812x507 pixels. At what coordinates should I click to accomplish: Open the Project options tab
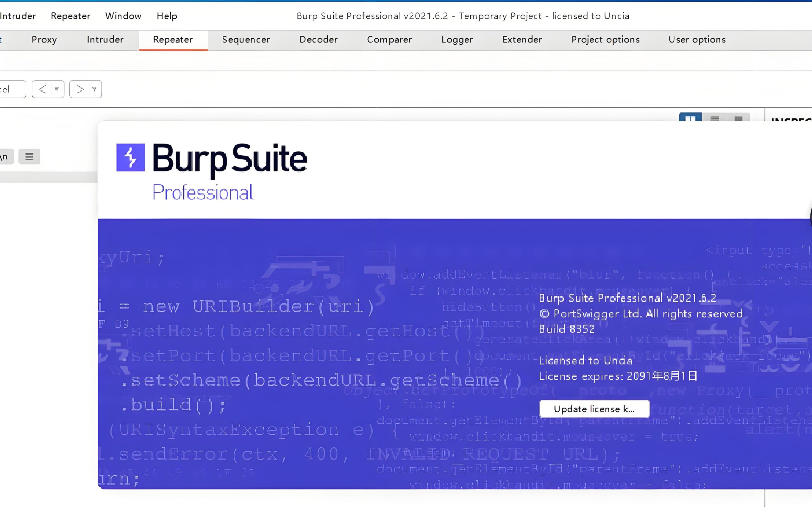point(605,40)
